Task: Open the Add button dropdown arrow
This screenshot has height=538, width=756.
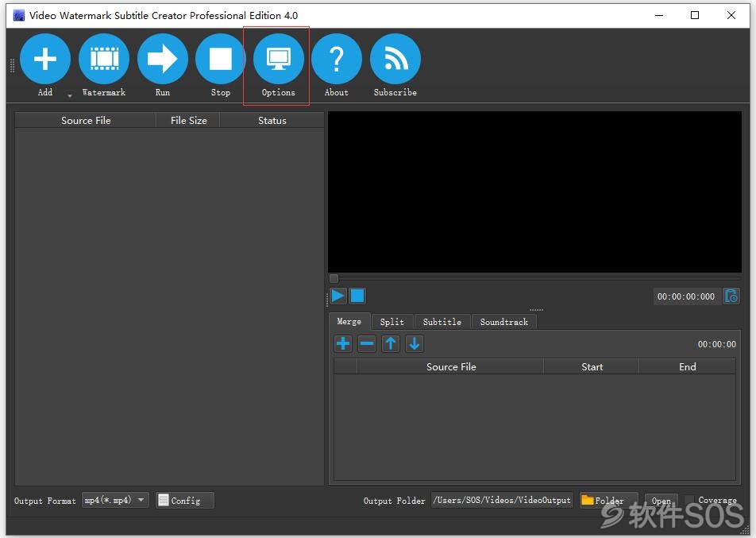Action: 70,95
